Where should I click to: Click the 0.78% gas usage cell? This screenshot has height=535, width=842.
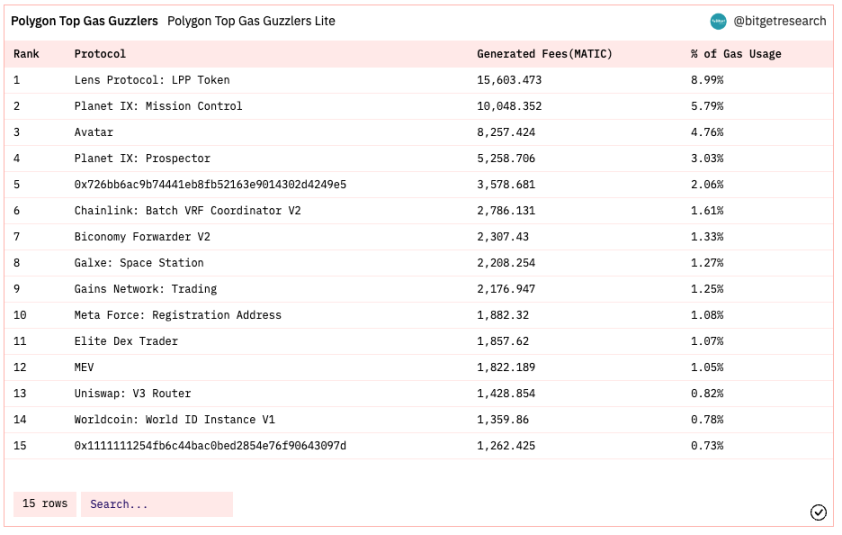(x=707, y=420)
